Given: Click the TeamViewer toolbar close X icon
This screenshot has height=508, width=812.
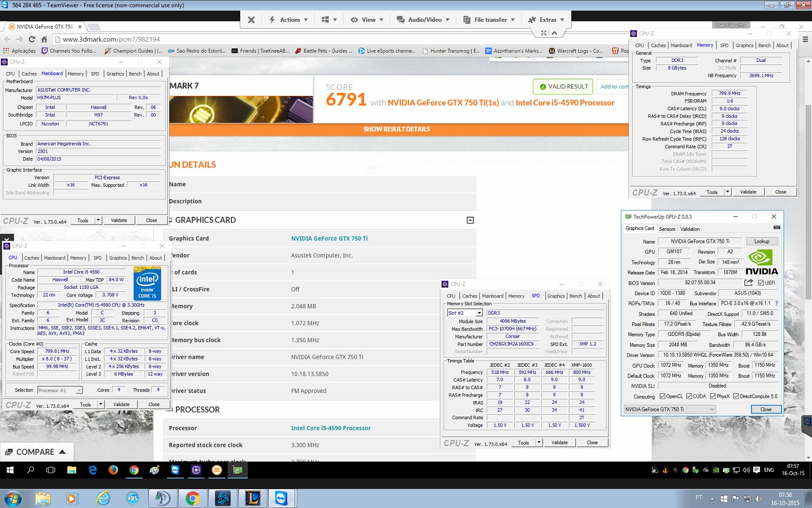Looking at the screenshot, I should pyautogui.click(x=251, y=20).
